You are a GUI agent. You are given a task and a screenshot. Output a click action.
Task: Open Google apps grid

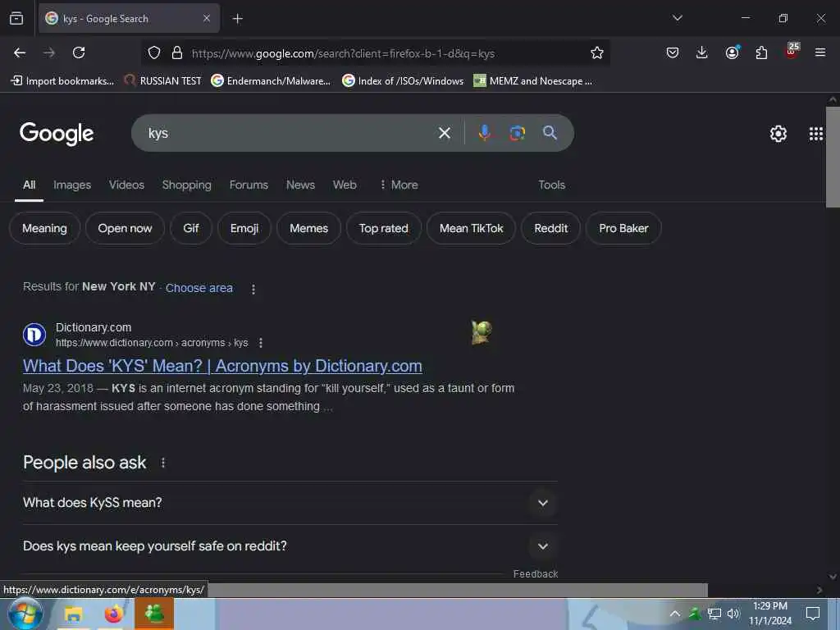coord(816,134)
